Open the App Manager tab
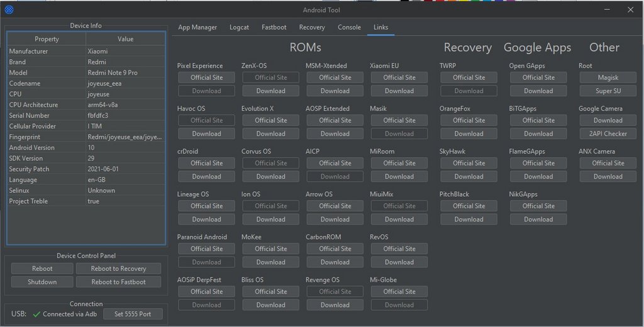 (x=197, y=27)
